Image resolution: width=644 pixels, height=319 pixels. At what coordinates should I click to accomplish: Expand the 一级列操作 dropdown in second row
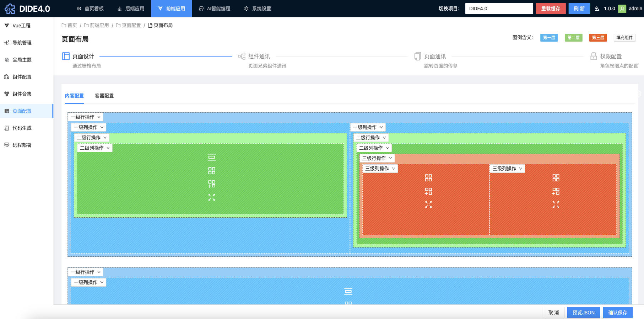(x=89, y=282)
